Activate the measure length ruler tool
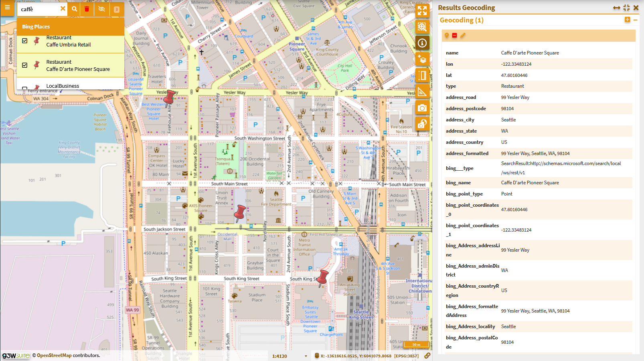 click(x=422, y=75)
